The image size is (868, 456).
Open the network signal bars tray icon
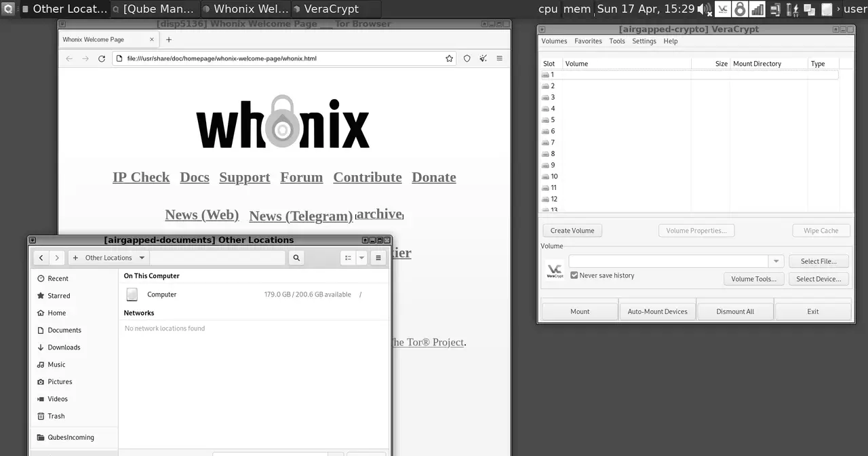pos(757,9)
